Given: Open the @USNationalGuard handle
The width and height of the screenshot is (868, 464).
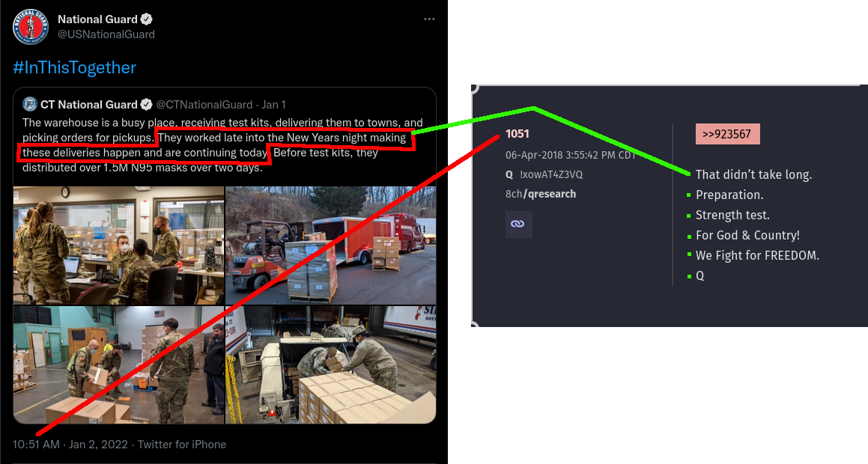Looking at the screenshot, I should [106, 34].
